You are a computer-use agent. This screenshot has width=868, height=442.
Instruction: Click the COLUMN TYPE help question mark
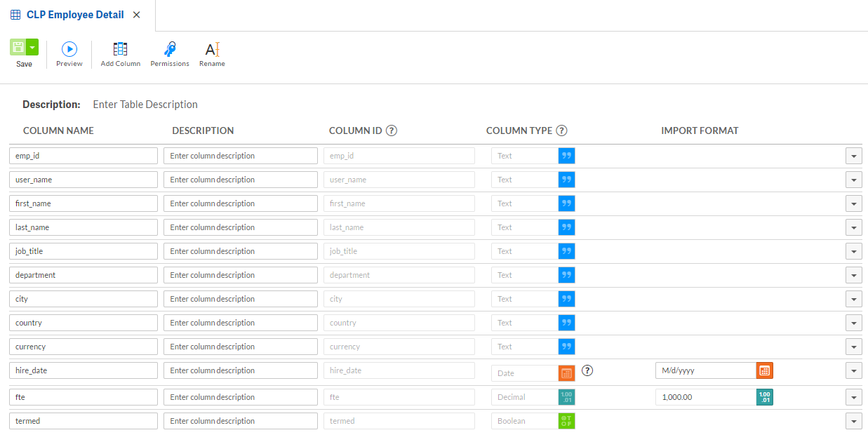563,130
